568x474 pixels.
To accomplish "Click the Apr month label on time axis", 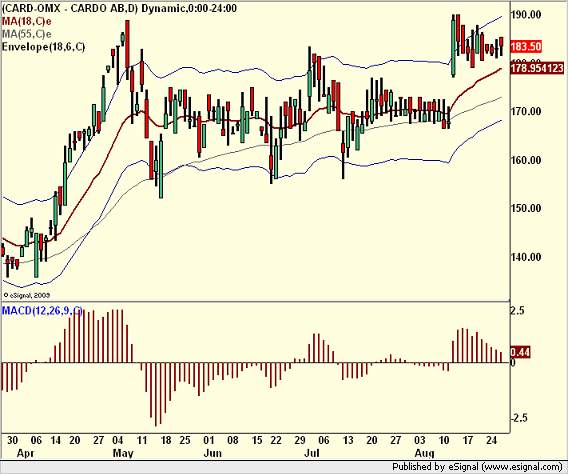I will point(26,453).
